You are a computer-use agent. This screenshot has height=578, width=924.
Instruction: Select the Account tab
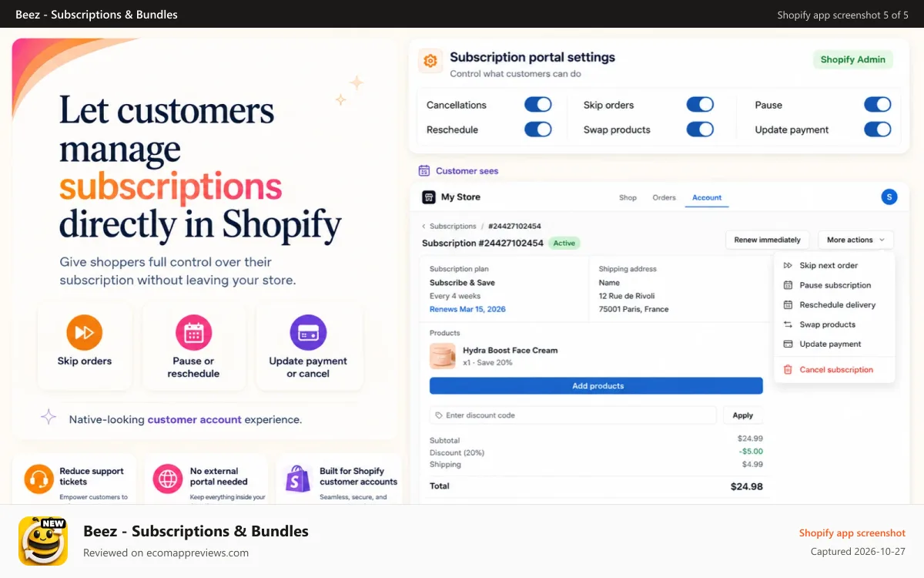coord(707,198)
